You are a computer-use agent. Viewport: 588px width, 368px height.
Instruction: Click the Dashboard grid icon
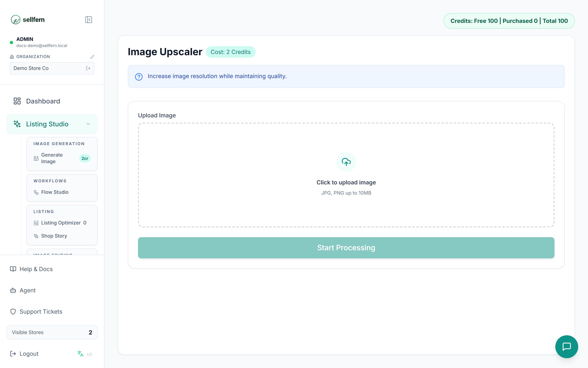coord(17,101)
